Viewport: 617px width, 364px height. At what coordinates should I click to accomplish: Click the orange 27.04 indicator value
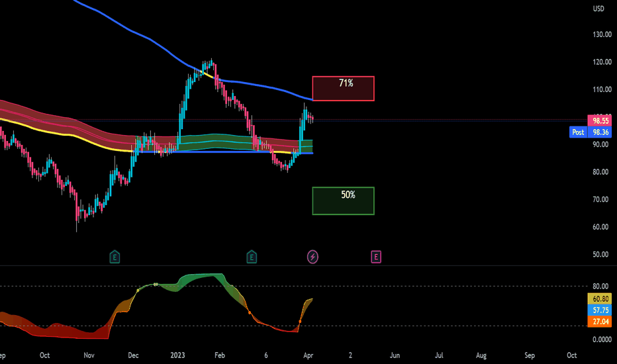(x=600, y=322)
